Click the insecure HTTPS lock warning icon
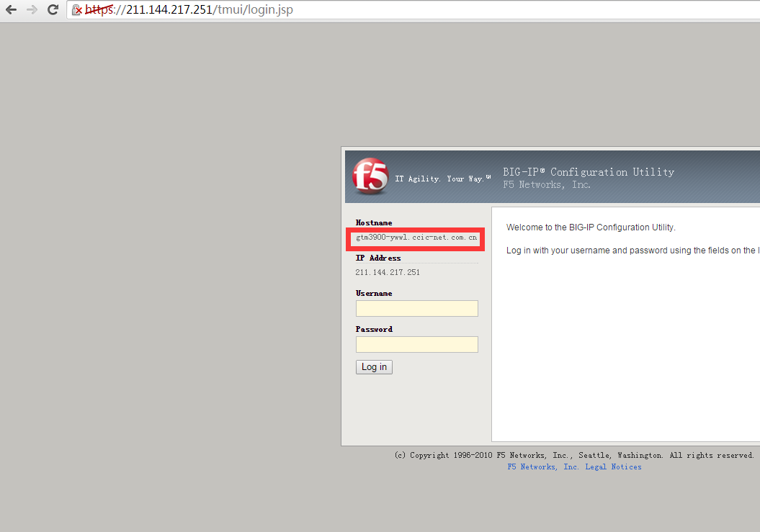 click(76, 9)
